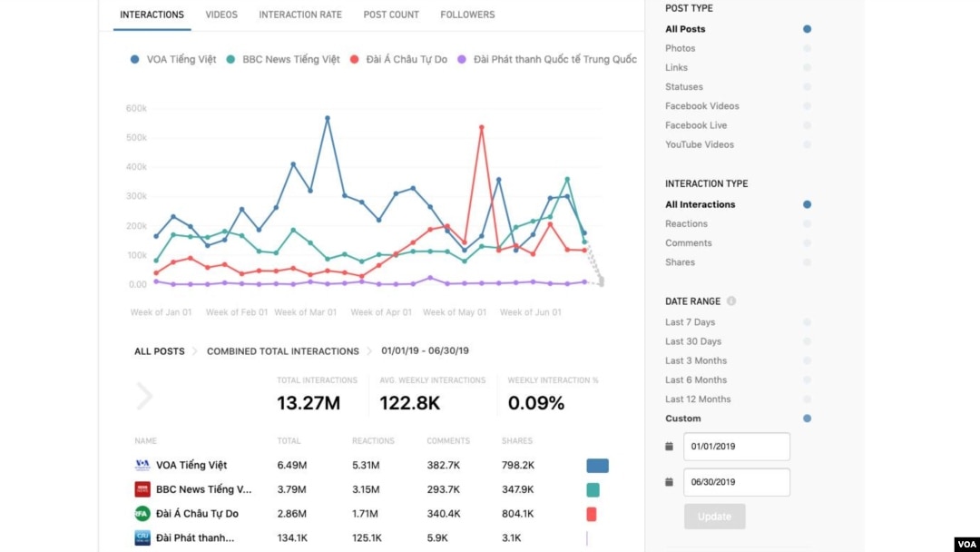Sort table by COMMENTS column header
This screenshot has height=552, width=980.
pyautogui.click(x=448, y=440)
